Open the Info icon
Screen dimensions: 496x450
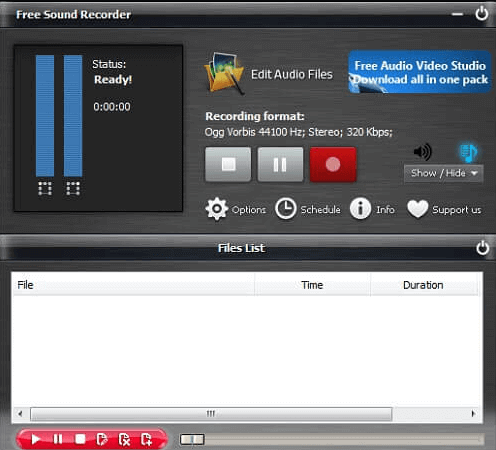coord(360,209)
